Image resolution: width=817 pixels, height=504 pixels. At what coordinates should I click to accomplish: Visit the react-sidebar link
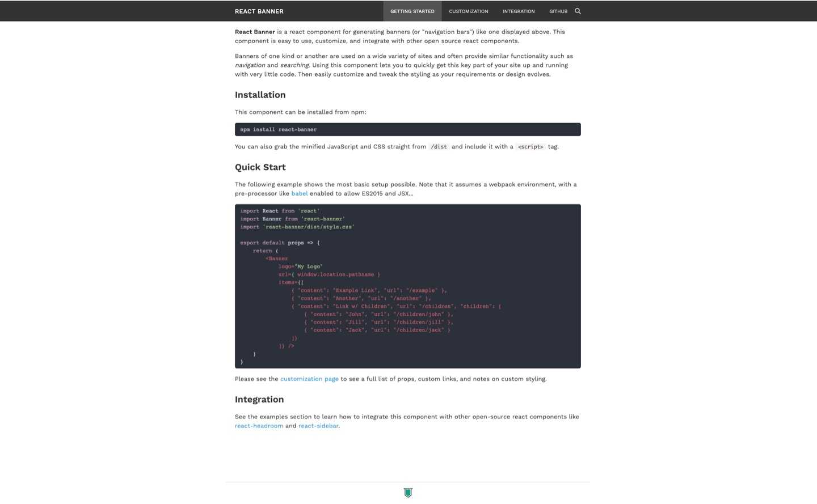coord(318,426)
